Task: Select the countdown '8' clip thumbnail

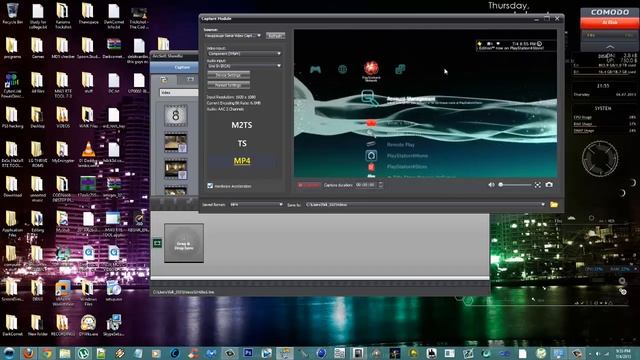Action: (x=176, y=116)
